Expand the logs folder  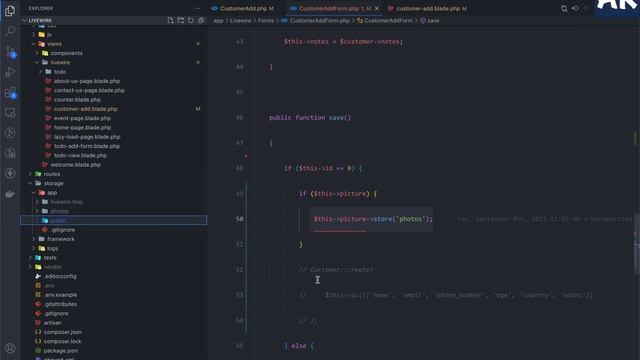pyautogui.click(x=52, y=249)
